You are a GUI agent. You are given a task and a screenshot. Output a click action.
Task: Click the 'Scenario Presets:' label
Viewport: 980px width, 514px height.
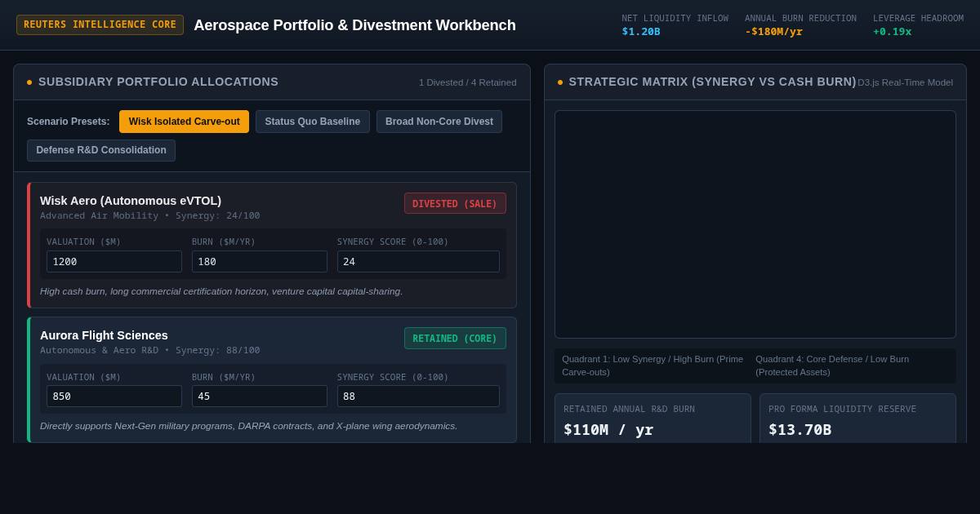(69, 122)
